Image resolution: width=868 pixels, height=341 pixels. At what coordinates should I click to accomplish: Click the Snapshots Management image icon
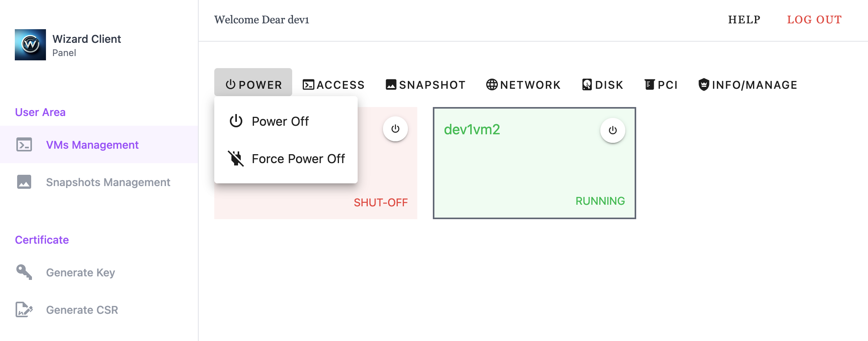tap(24, 182)
